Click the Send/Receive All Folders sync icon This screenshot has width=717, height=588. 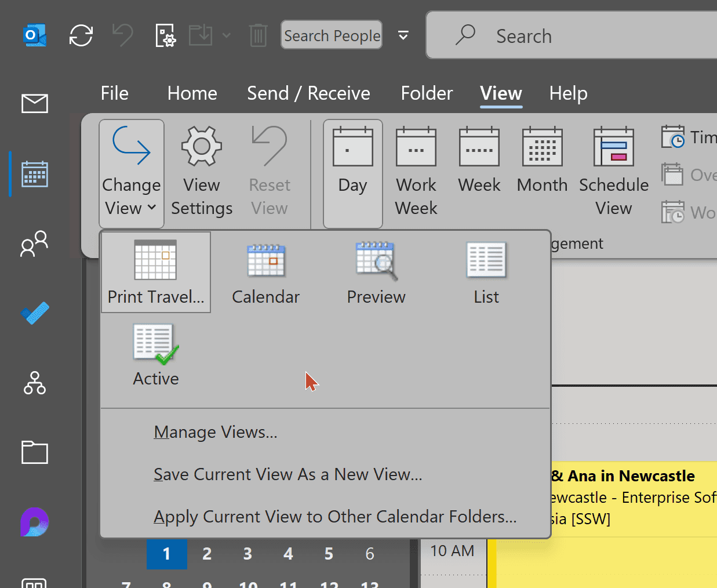[81, 35]
